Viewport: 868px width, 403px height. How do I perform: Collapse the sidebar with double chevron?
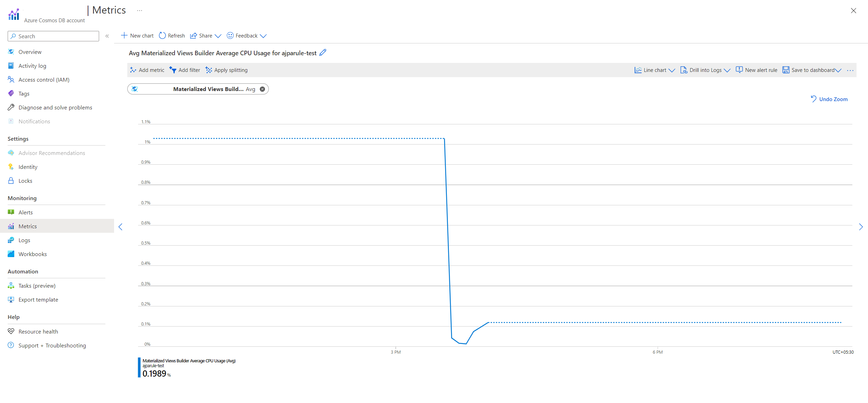(x=107, y=36)
